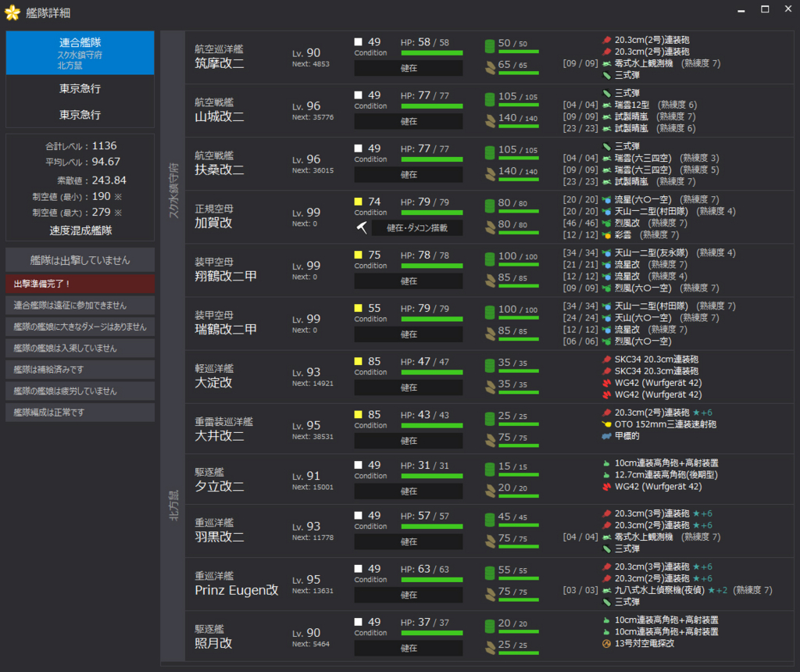The width and height of the screenshot is (800, 672).
Task: Click the 彩雲 recon plane icon
Action: tap(606, 235)
